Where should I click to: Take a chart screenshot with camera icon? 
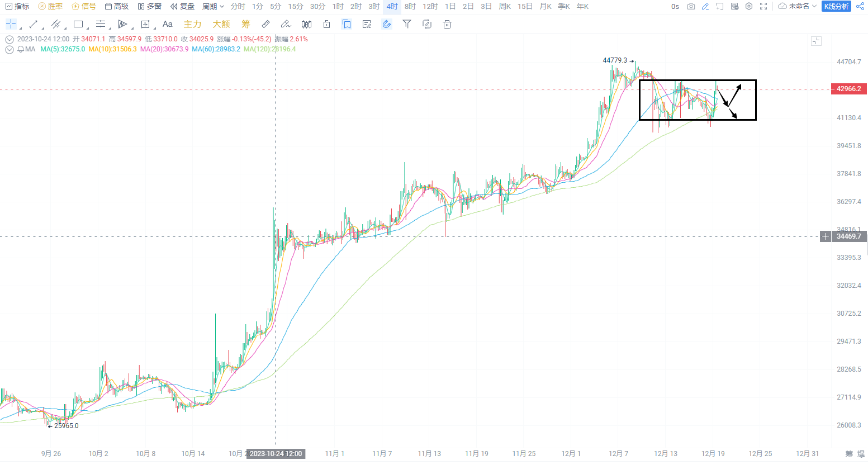691,6
